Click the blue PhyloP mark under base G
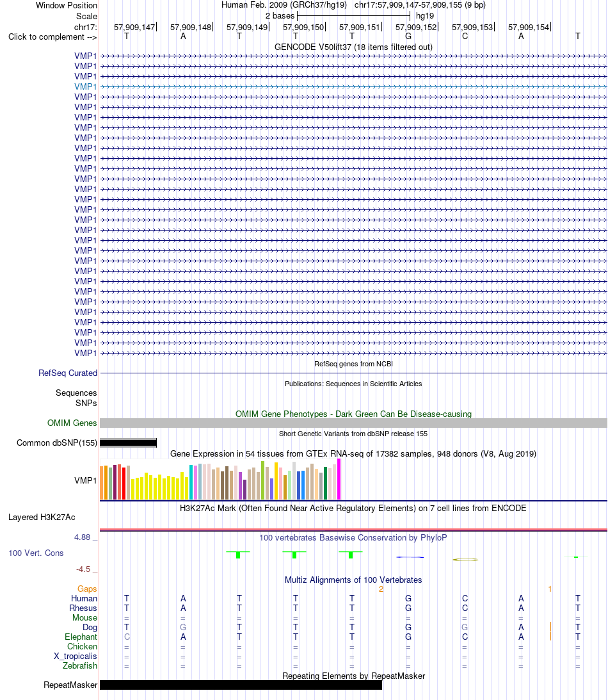Viewport: 608px width, 700px height. pyautogui.click(x=410, y=557)
